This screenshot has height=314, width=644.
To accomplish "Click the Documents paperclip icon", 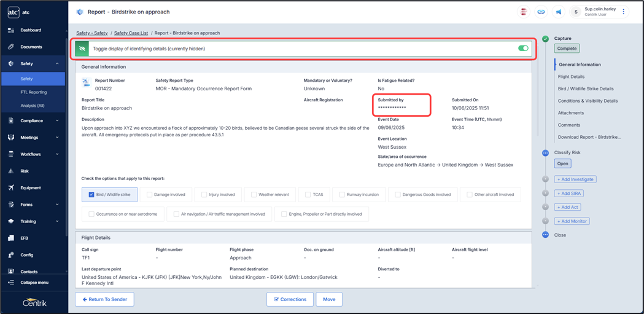I will pyautogui.click(x=11, y=47).
